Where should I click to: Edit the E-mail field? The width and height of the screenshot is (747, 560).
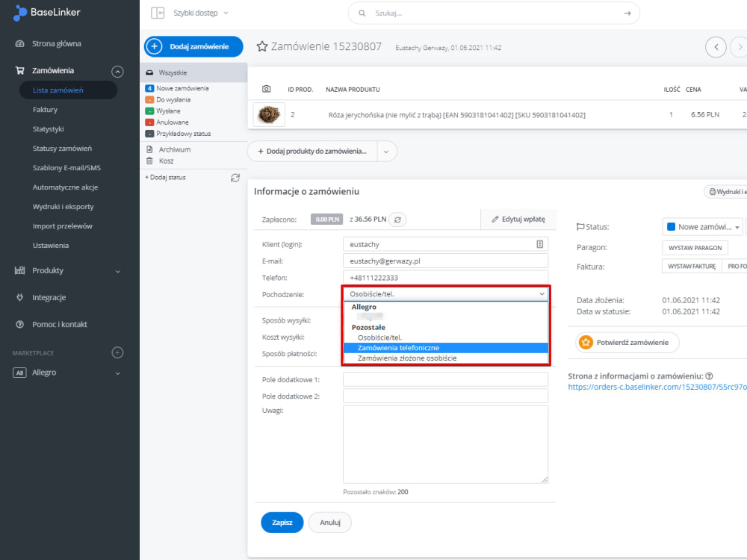(x=445, y=261)
